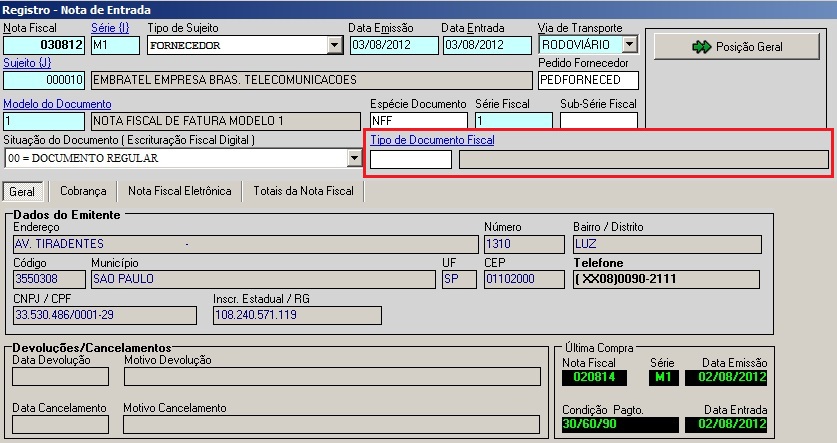Click Última Compra Nota Fiscal 020814
This screenshot has width=837, height=443.
(594, 377)
